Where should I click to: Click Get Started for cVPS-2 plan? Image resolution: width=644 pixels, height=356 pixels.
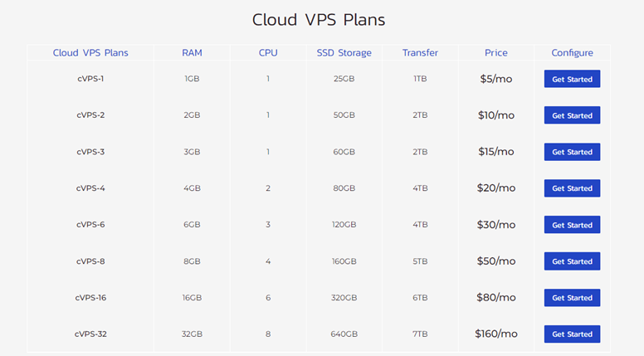(572, 115)
